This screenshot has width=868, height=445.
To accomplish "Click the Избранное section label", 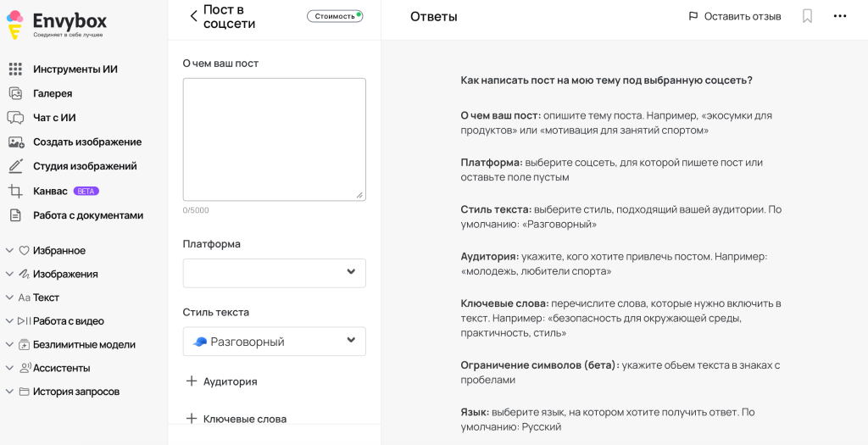I will pos(59,251).
